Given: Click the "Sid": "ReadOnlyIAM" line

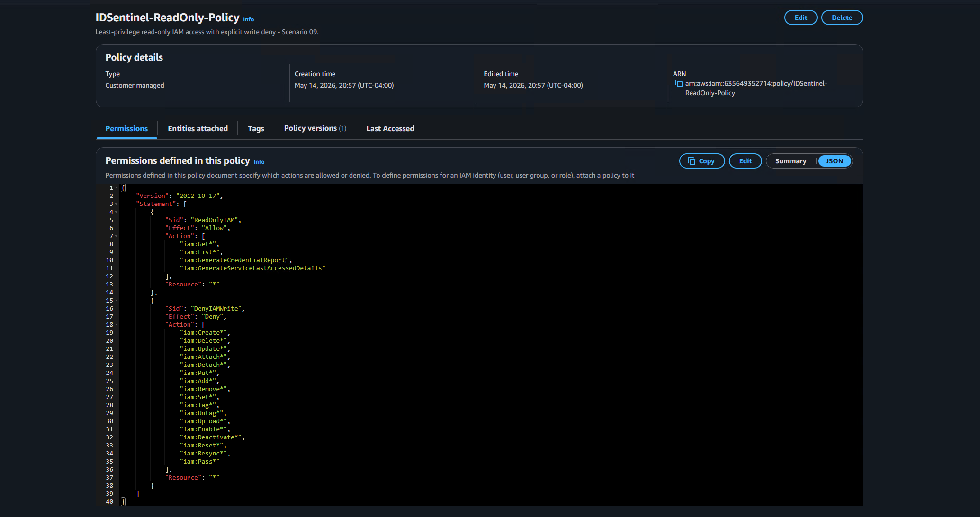Looking at the screenshot, I should (x=203, y=220).
